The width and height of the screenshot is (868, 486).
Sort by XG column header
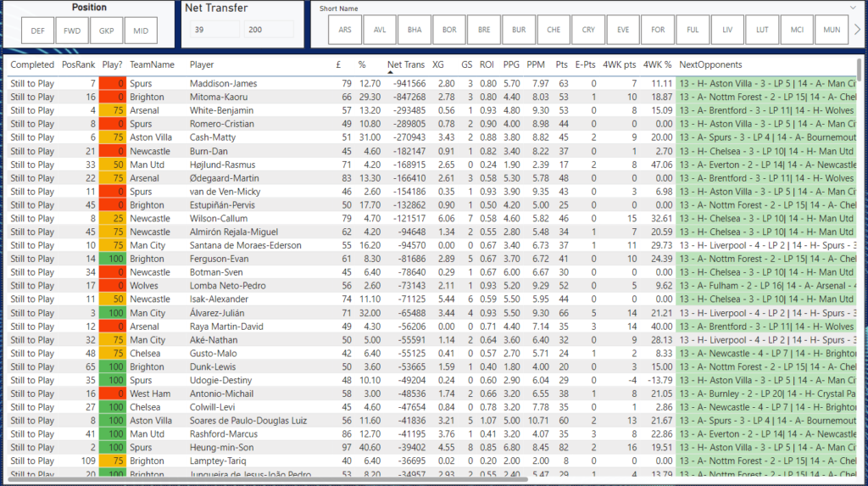[438, 64]
